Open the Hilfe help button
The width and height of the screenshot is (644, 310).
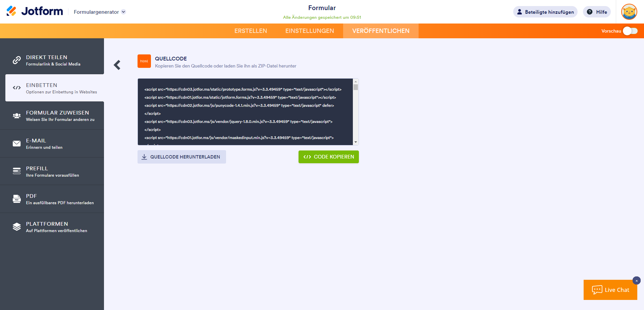pyautogui.click(x=597, y=12)
